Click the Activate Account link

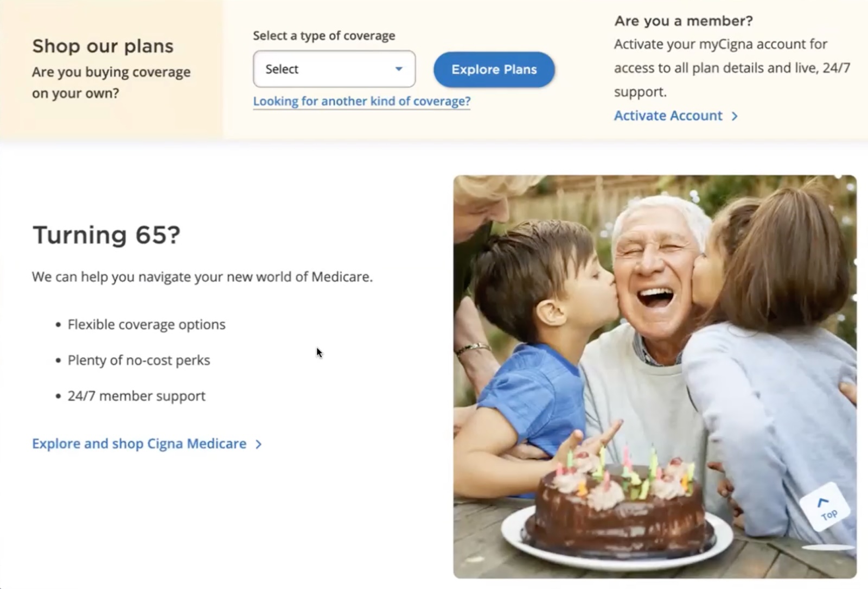click(676, 116)
